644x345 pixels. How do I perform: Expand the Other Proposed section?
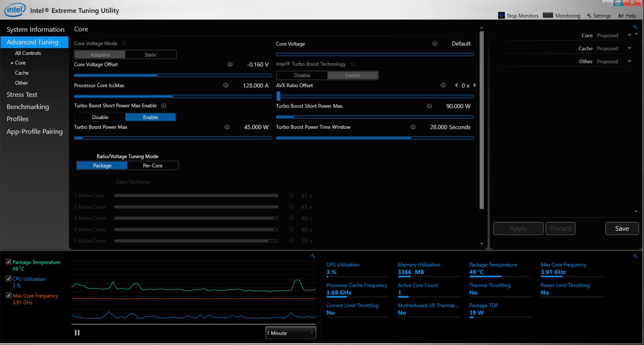click(x=629, y=61)
